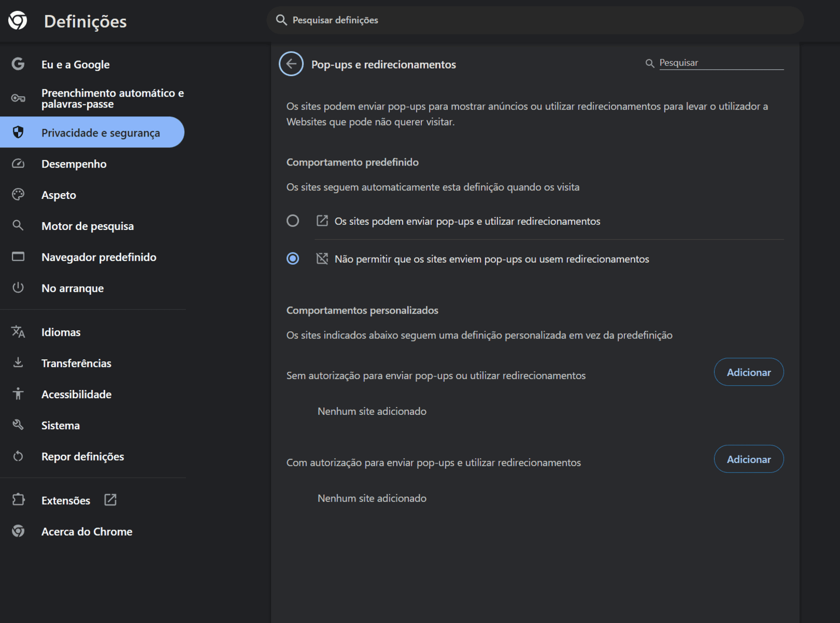
Task: Click Adicionar for allowed pop-up sites
Action: click(749, 459)
